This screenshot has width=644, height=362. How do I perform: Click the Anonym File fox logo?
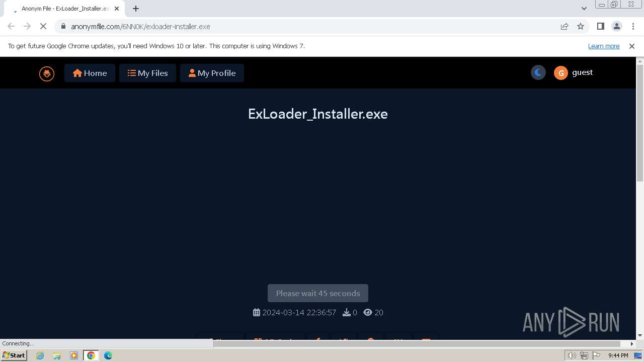pyautogui.click(x=47, y=73)
